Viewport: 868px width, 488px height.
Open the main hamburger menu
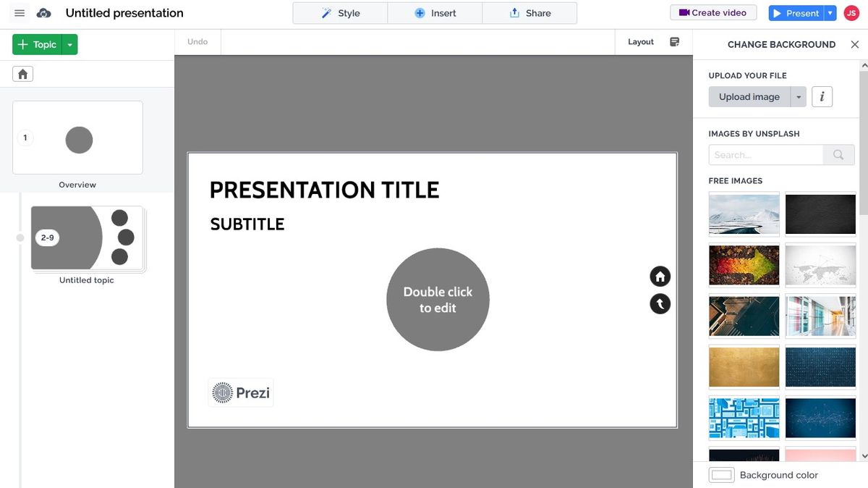click(x=20, y=12)
